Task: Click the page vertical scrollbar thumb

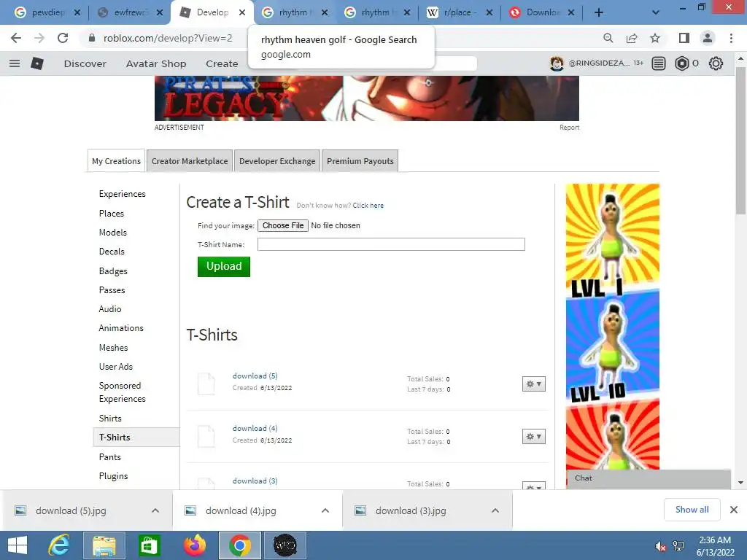Action: (740, 141)
